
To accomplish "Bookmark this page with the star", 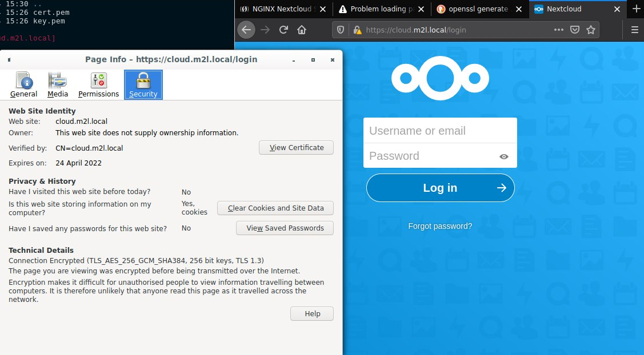I will pyautogui.click(x=591, y=30).
